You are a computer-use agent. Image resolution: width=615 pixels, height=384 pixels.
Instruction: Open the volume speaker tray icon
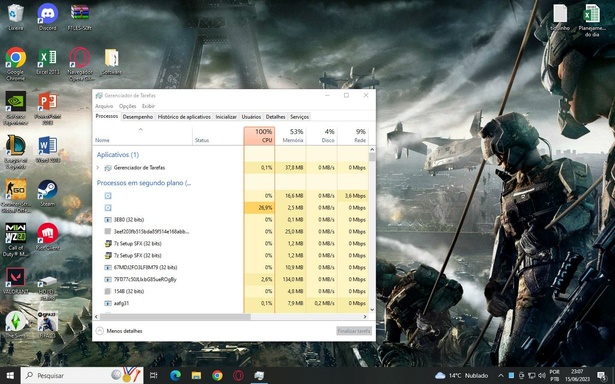point(542,375)
